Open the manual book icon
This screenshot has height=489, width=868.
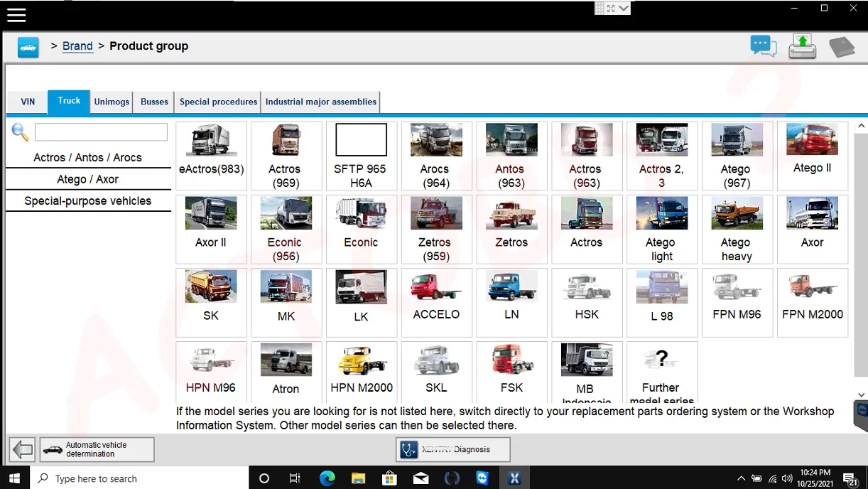pyautogui.click(x=842, y=47)
